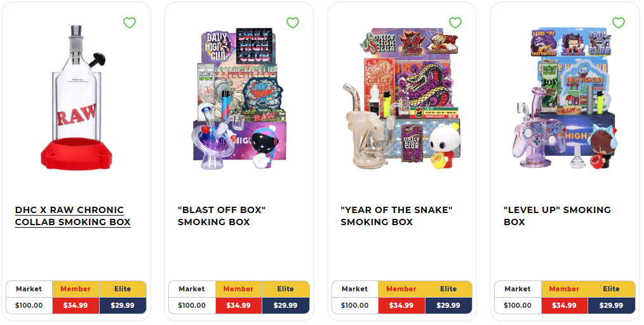Select Elite price $29.99 on RAW Collab box
Viewport: 644px width, 325px height.
coord(123,305)
